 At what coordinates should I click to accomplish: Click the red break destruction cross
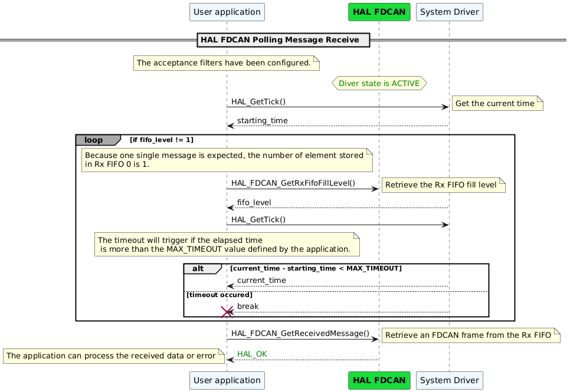tap(227, 312)
